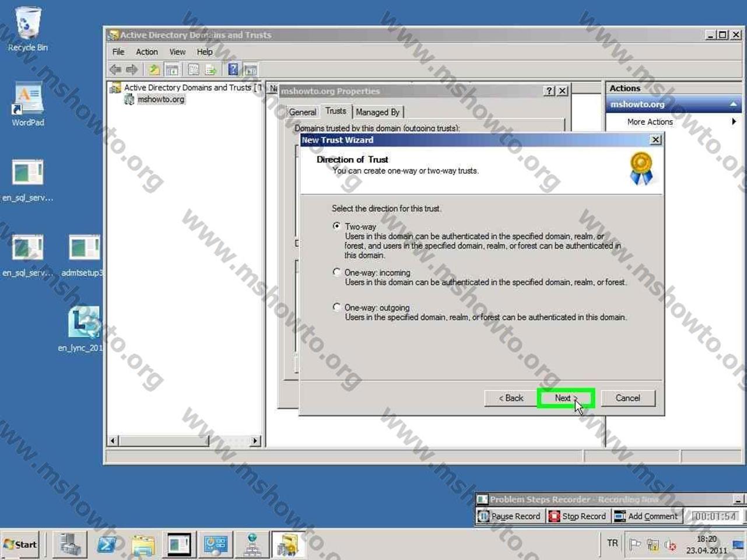Click the network tray icon
The image size is (747, 560).
653,545
